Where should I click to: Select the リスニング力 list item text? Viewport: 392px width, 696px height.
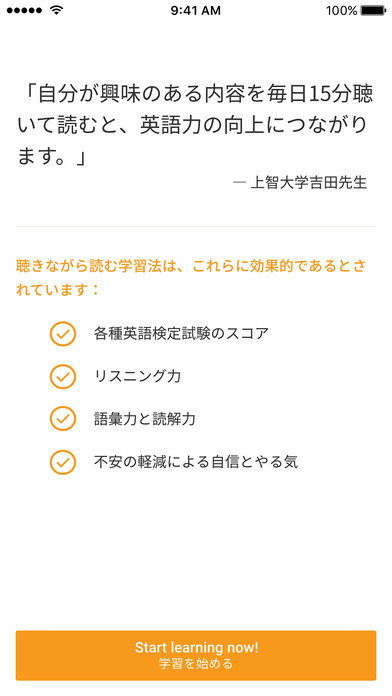click(x=137, y=376)
